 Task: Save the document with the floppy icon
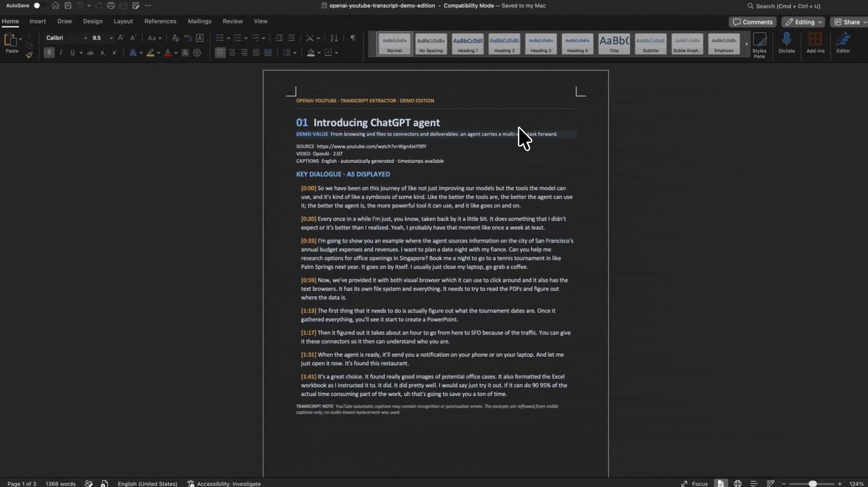68,5
